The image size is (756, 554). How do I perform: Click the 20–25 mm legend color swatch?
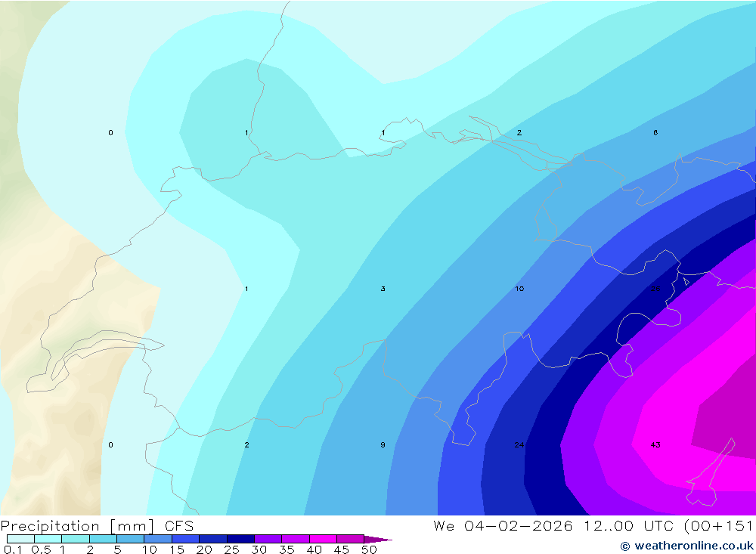(x=213, y=539)
